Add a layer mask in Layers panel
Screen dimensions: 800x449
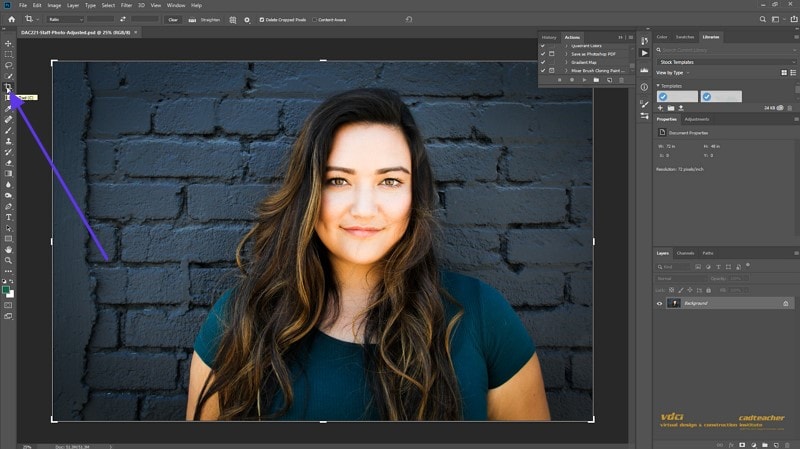(742, 445)
